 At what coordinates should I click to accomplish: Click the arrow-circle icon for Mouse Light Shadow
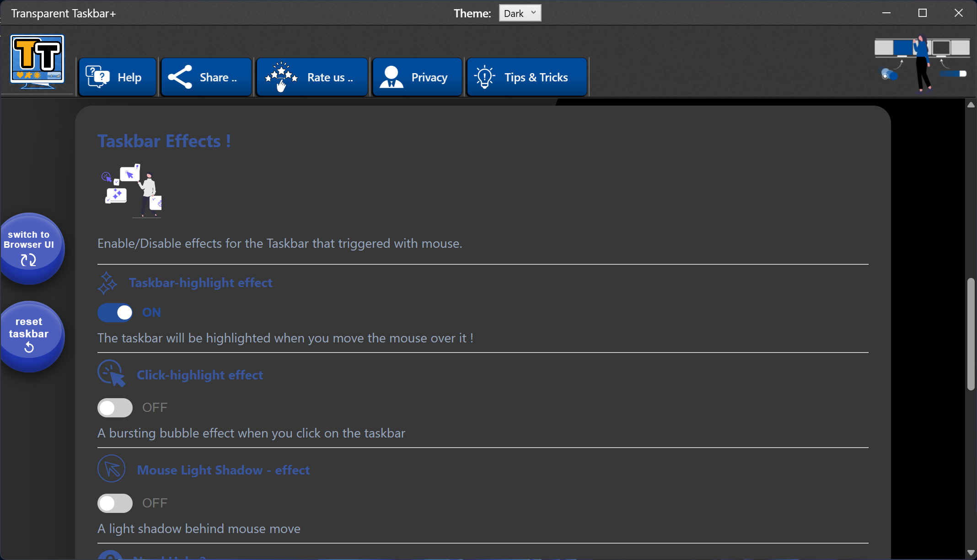coord(111,468)
